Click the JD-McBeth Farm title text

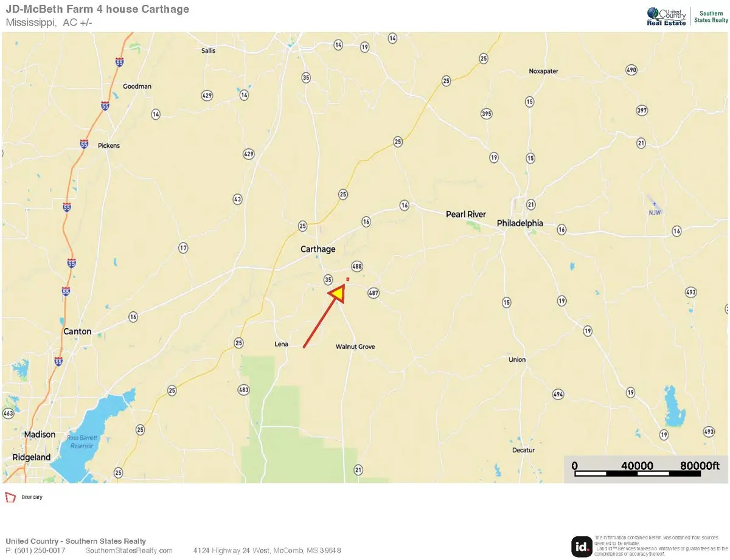coord(97,9)
